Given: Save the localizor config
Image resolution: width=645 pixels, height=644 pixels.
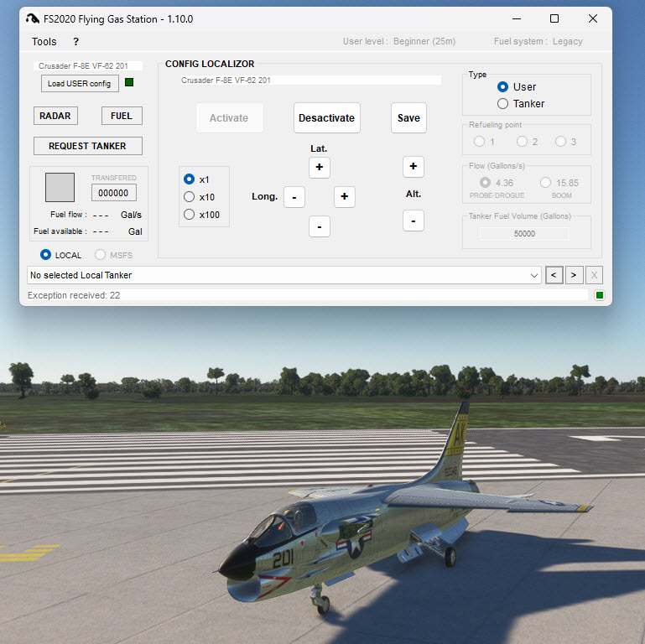Looking at the screenshot, I should [x=408, y=118].
